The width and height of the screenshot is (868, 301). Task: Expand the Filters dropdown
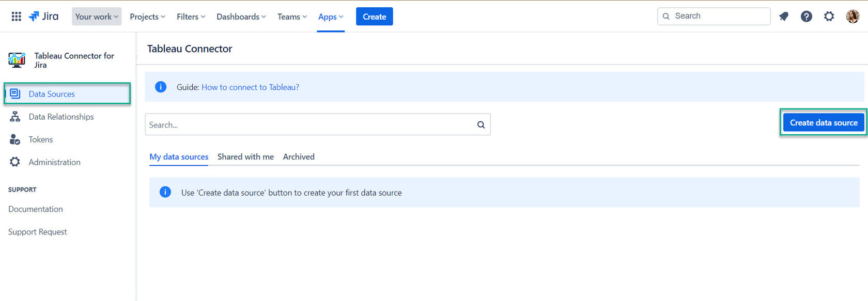pos(191,17)
